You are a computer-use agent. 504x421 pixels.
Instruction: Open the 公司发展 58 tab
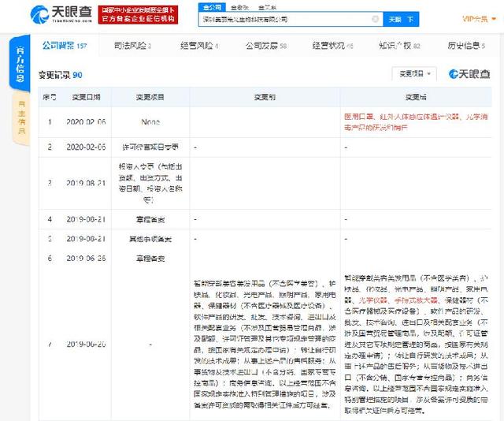(266, 46)
